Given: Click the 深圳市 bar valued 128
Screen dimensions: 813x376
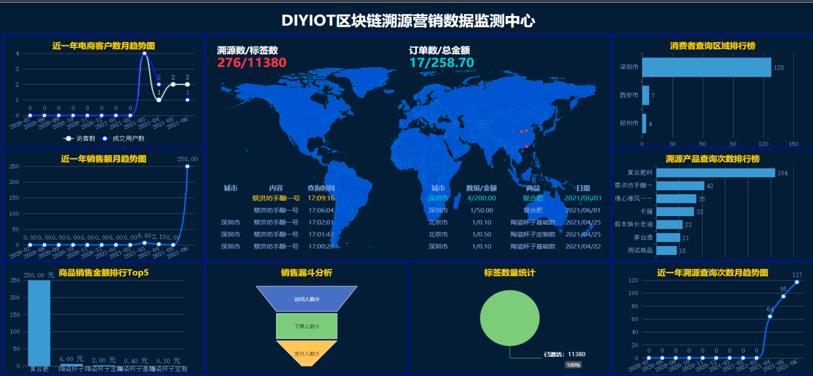Looking at the screenshot, I should pos(707,67).
